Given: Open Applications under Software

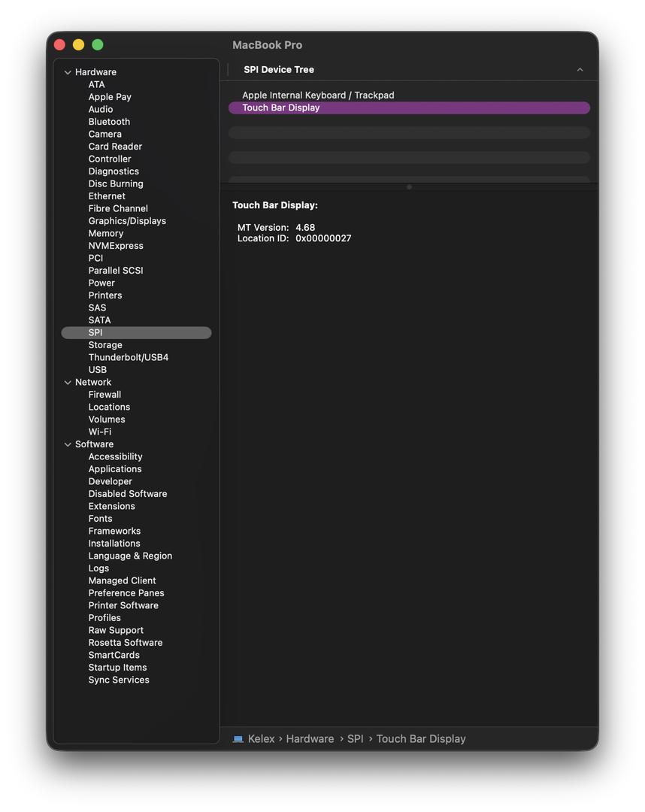Looking at the screenshot, I should pos(115,469).
